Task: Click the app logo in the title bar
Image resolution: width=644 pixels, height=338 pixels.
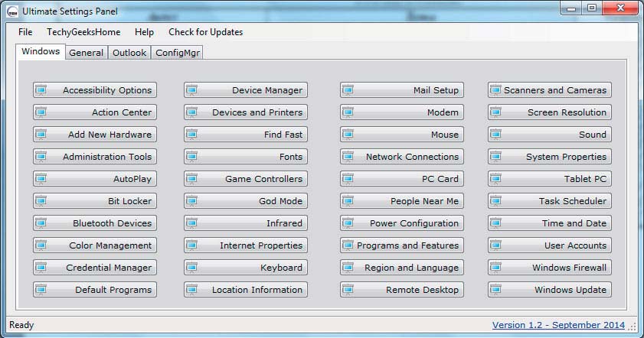Action: click(x=12, y=11)
